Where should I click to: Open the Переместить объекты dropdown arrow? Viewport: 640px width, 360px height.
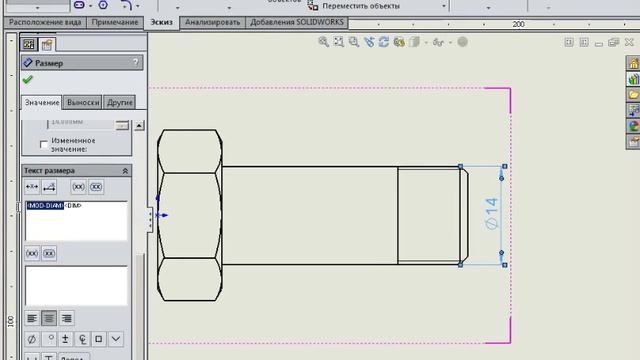click(x=444, y=6)
